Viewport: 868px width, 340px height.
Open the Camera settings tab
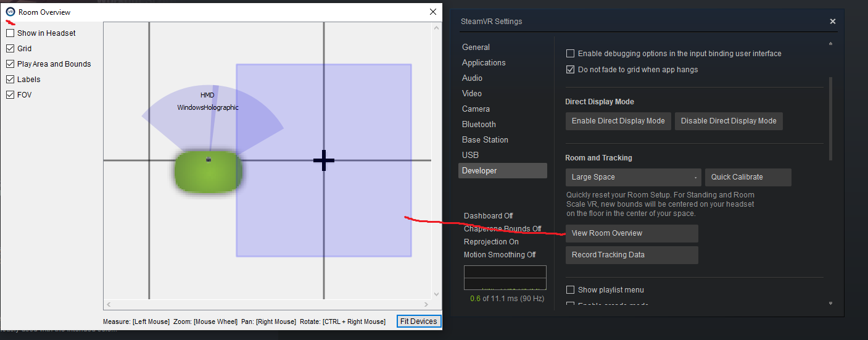(x=476, y=109)
